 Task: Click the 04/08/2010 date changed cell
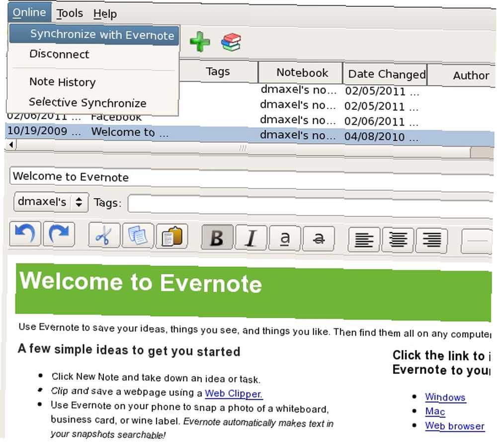click(x=381, y=137)
